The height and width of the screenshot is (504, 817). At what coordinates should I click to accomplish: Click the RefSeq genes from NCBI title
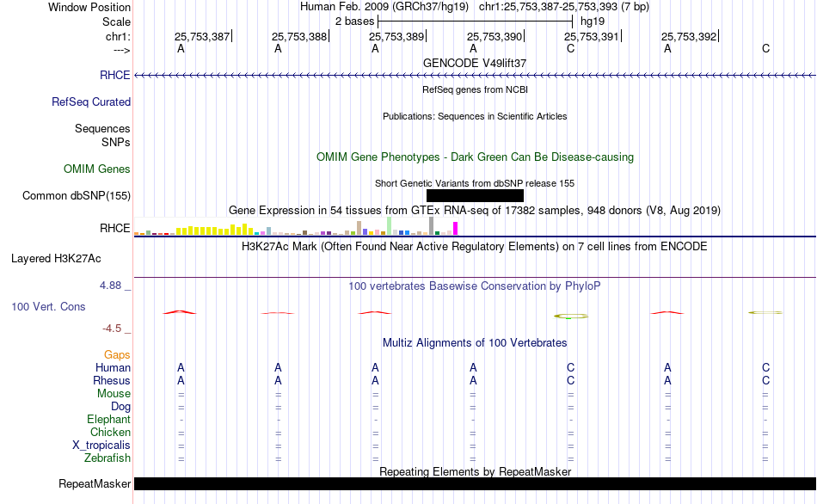pyautogui.click(x=475, y=89)
